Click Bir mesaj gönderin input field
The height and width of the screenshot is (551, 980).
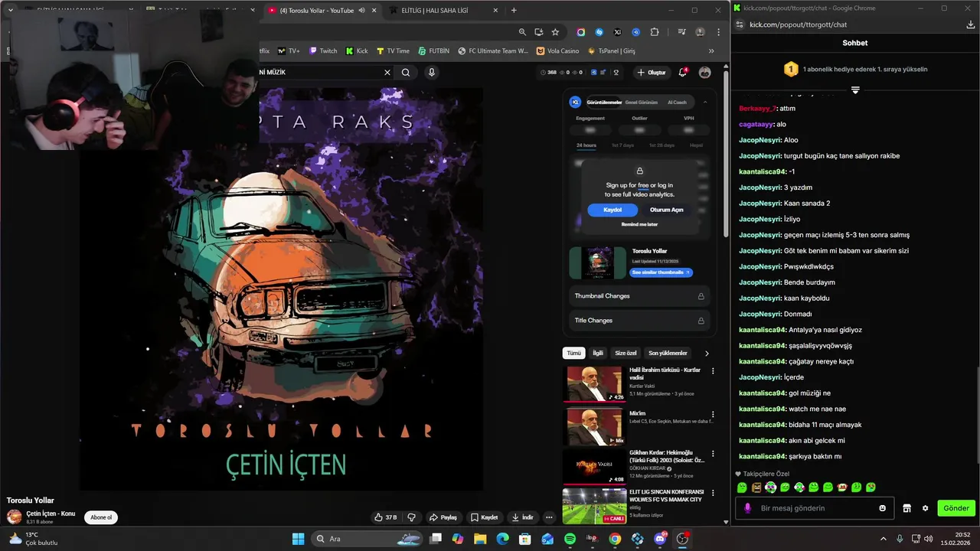click(815, 508)
